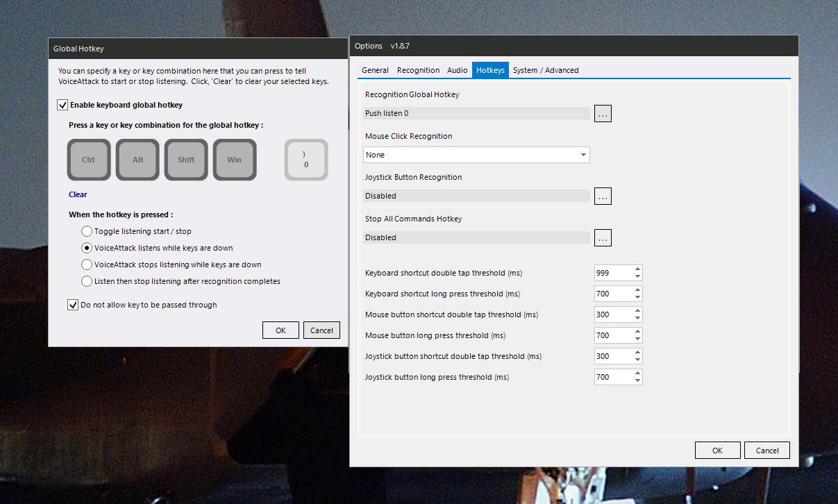
Task: Disable Do not allow key passed through
Action: point(73,305)
